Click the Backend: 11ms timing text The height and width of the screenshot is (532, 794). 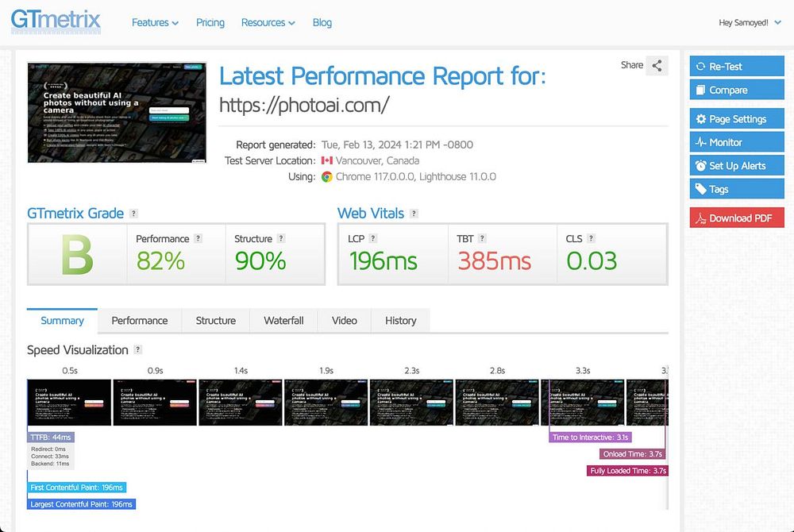(x=50, y=464)
